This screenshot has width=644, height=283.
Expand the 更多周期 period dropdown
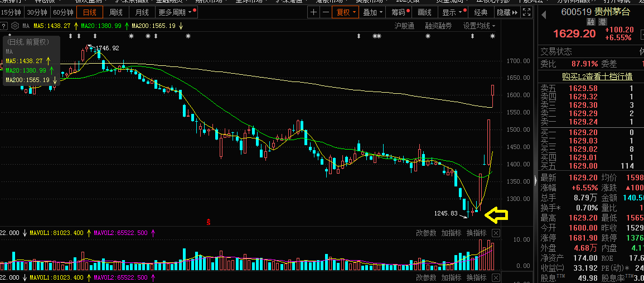pyautogui.click(x=177, y=12)
